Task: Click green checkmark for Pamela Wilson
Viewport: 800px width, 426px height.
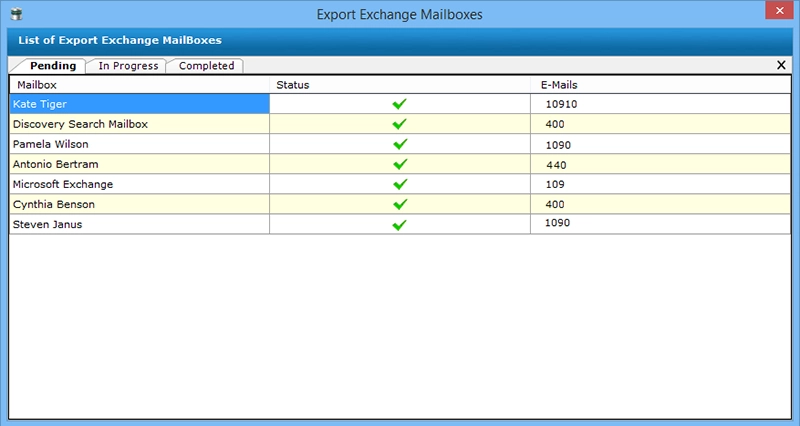Action: (400, 144)
